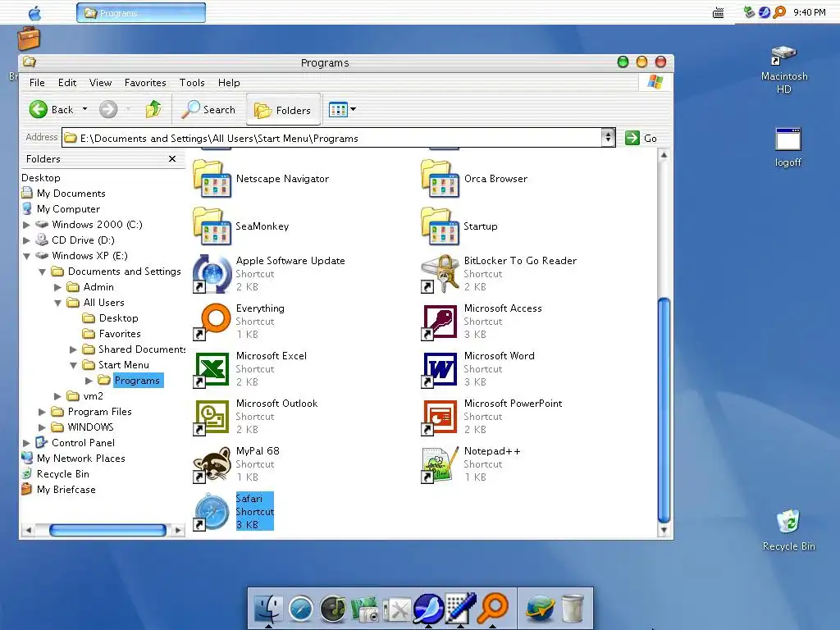Expand the Admin folder node

[x=58, y=287]
